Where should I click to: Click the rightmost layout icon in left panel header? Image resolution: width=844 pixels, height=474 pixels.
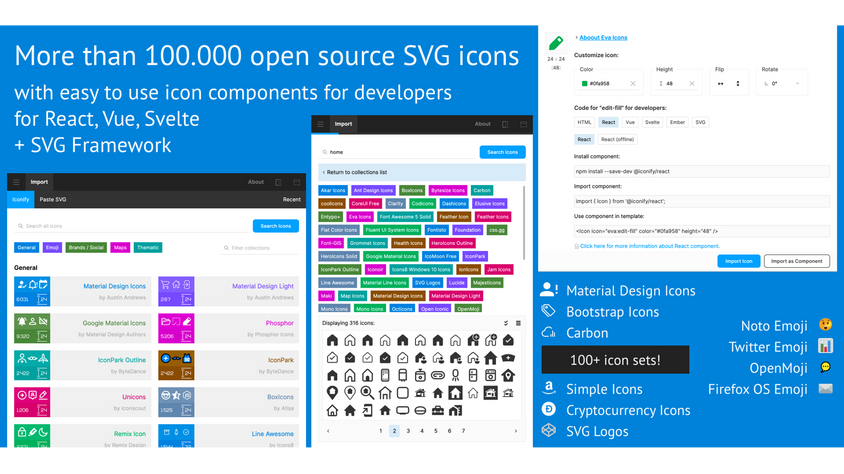point(297,182)
